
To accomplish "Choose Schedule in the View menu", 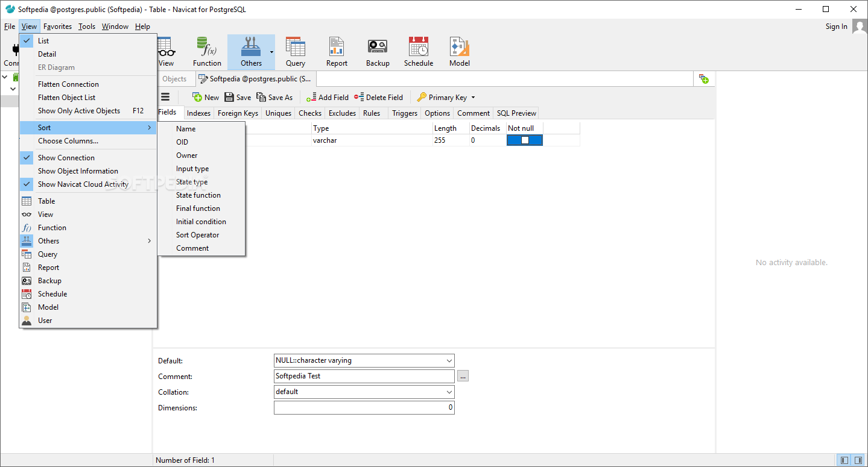I will click(88, 294).
